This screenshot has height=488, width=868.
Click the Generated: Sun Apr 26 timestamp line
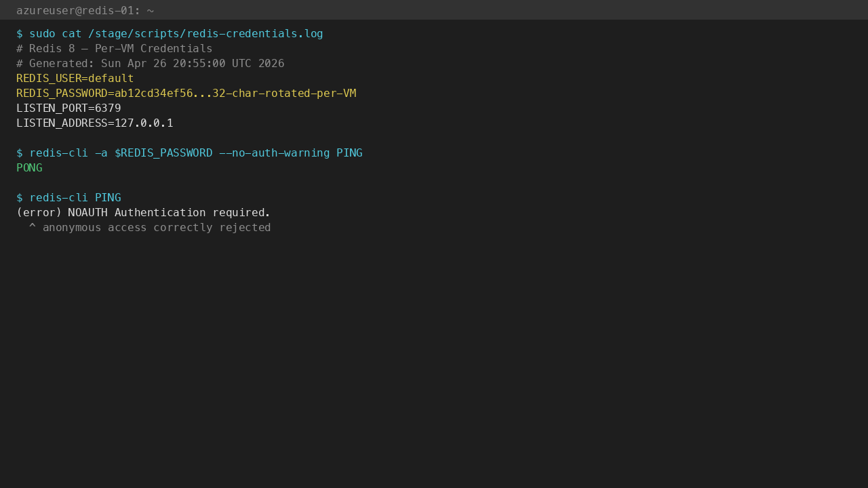(150, 64)
